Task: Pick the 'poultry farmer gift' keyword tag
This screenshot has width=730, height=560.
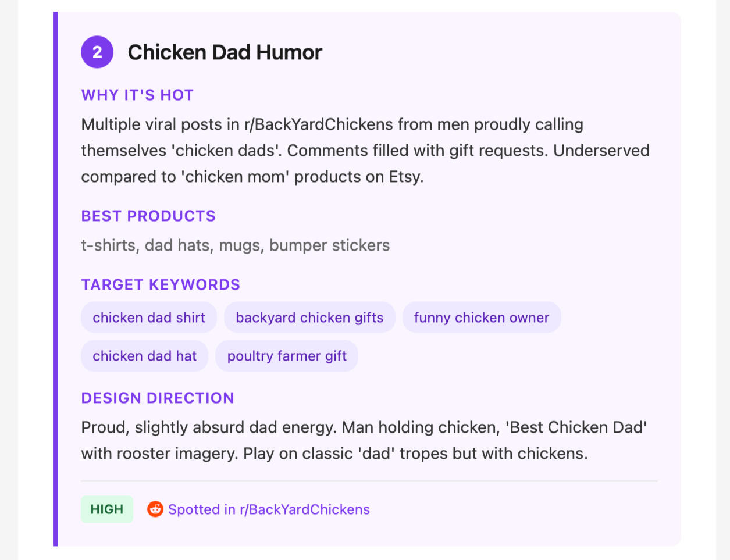Action: pos(287,356)
